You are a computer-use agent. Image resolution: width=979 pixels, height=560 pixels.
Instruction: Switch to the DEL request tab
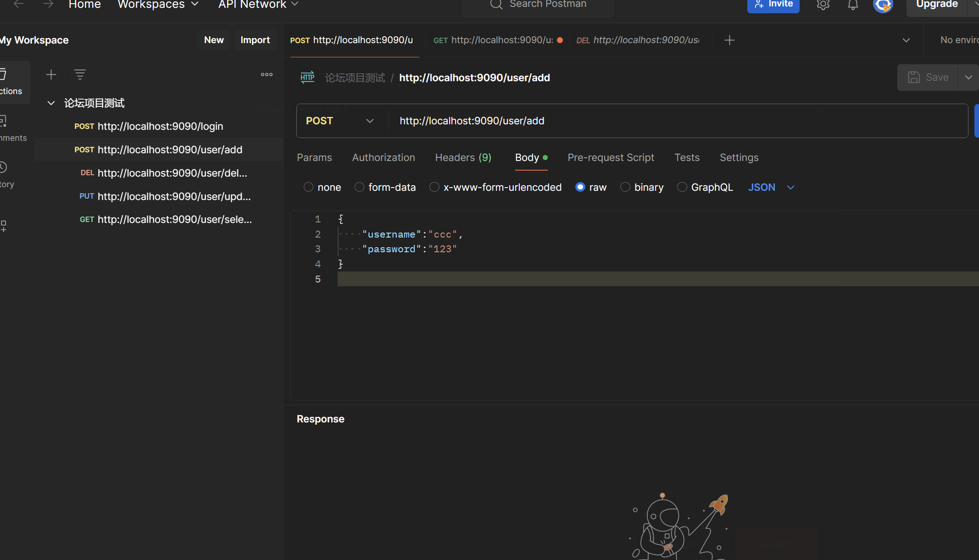click(638, 40)
